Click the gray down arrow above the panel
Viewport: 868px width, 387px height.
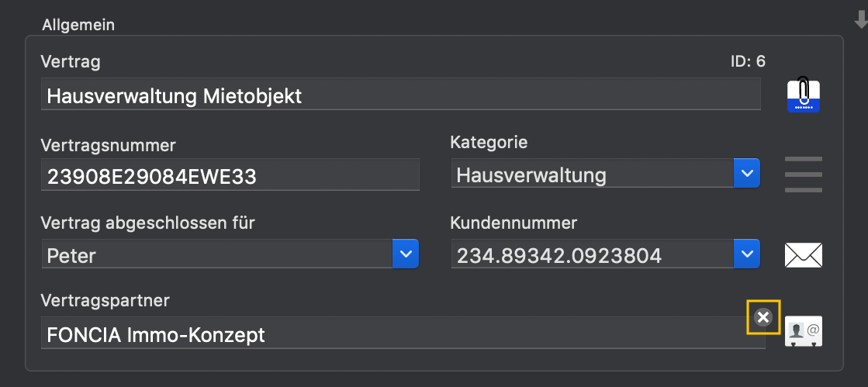pyautogui.click(x=861, y=20)
